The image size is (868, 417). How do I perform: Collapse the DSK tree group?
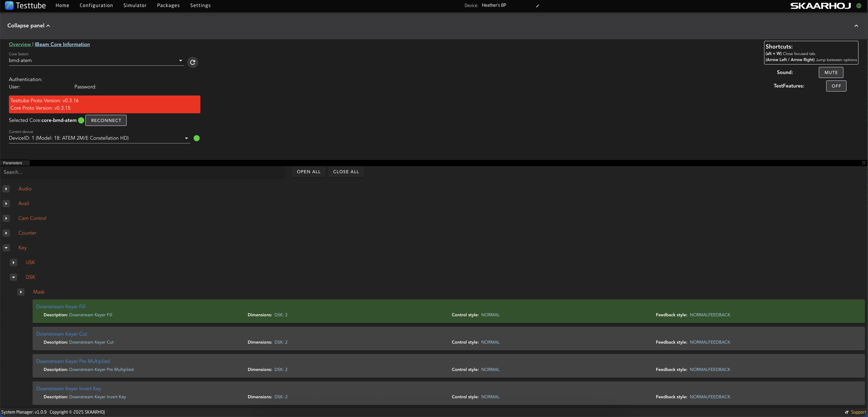coord(14,277)
